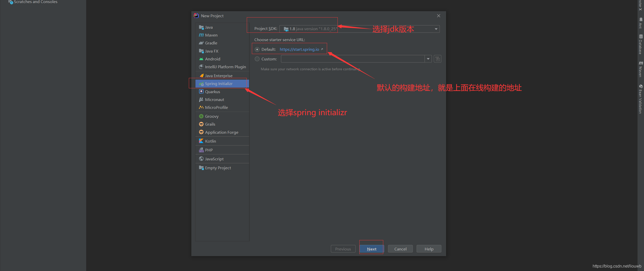
Task: Select the Java FX folder icon
Action: [x=201, y=51]
